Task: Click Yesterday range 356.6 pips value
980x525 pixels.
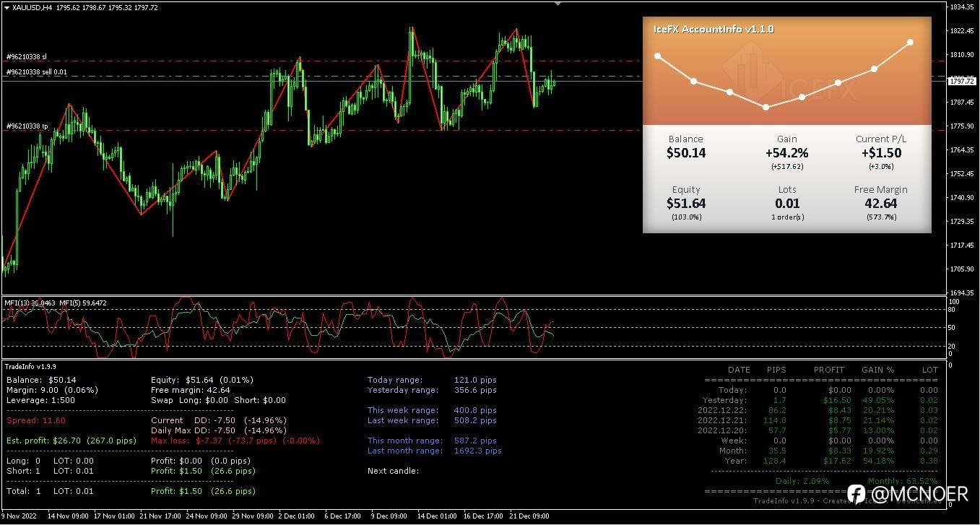Action: (475, 390)
